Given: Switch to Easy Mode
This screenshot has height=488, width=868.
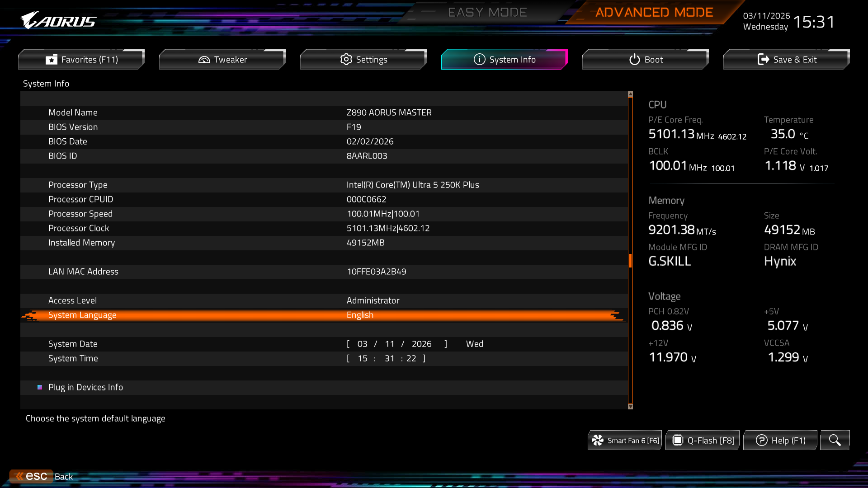Looking at the screenshot, I should pyautogui.click(x=487, y=12).
